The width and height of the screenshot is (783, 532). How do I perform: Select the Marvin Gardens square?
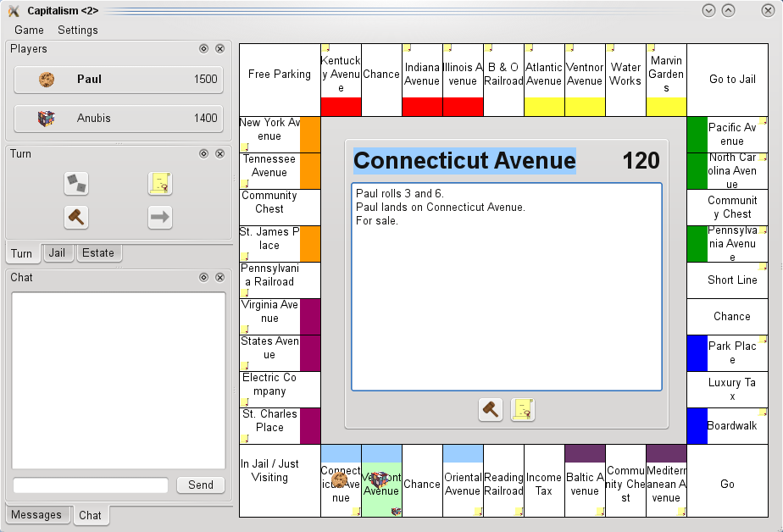tap(666, 80)
